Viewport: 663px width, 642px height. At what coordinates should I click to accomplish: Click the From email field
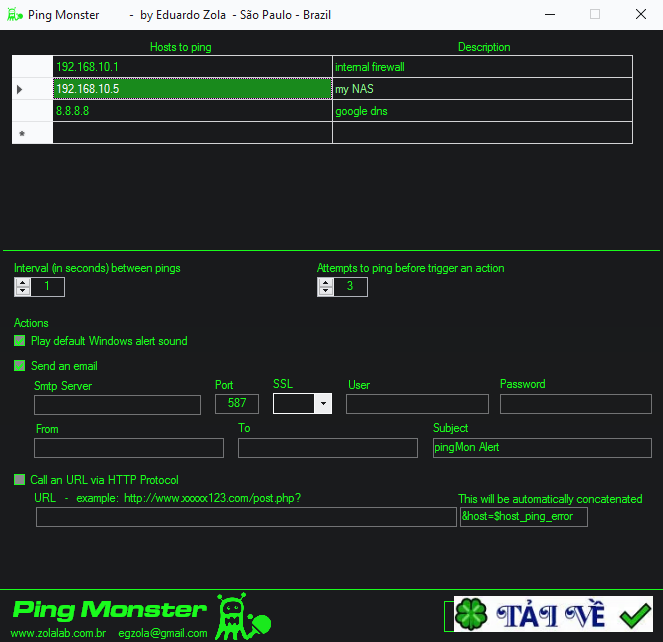pyautogui.click(x=129, y=448)
